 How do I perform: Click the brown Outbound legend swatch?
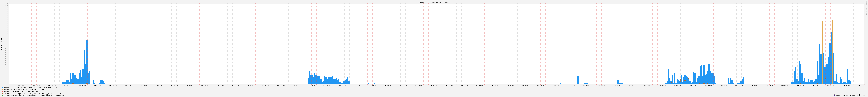3,93
